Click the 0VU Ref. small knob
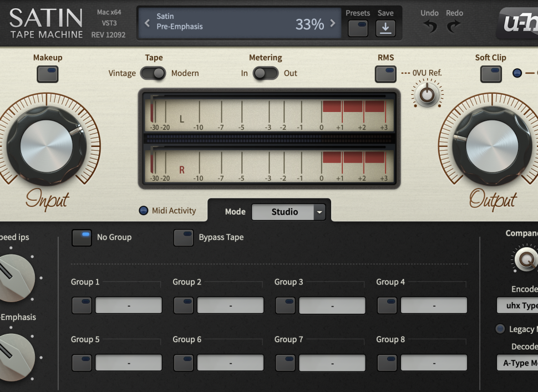 click(x=427, y=95)
